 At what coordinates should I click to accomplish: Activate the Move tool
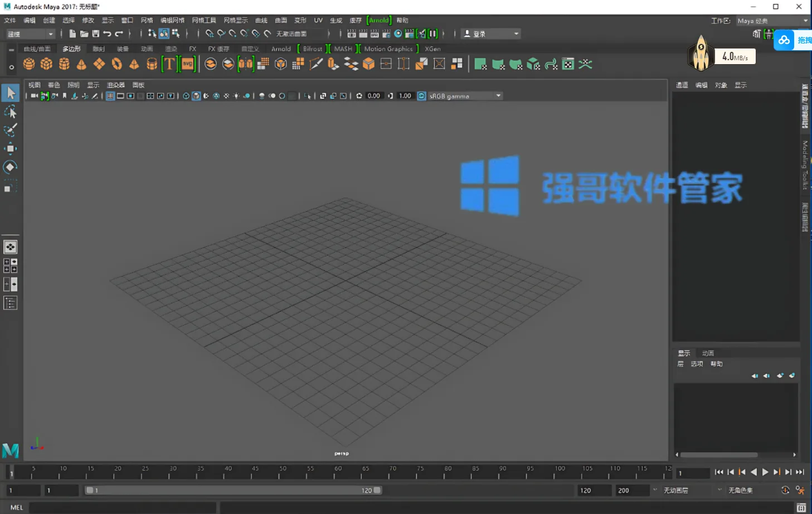point(11,148)
